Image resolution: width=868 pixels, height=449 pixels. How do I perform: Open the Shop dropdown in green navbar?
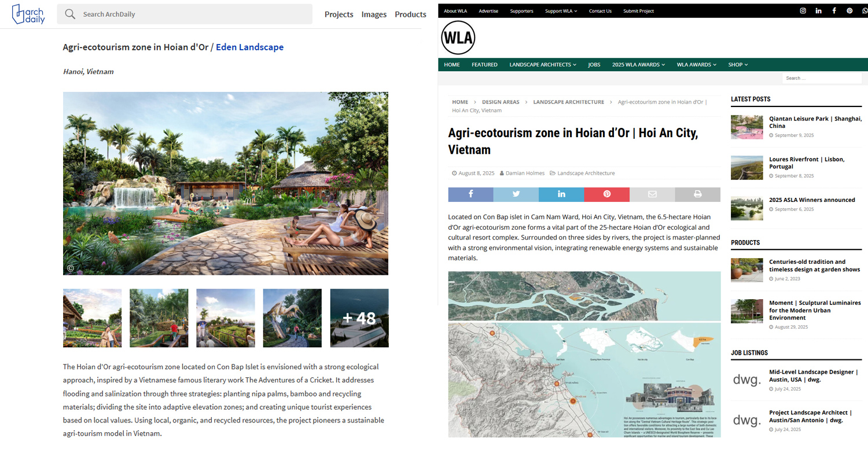[738, 65]
